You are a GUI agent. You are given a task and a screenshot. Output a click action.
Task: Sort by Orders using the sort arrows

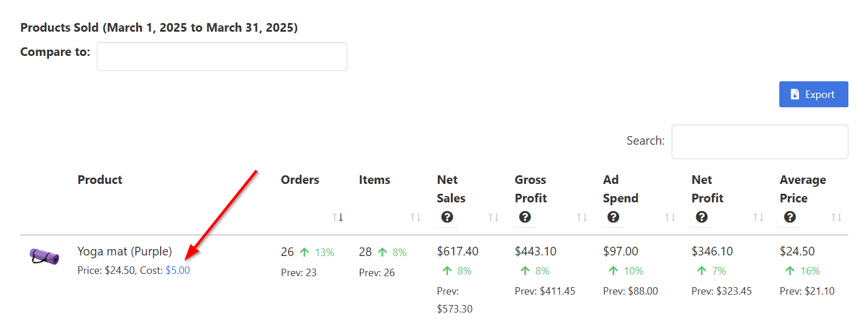point(338,217)
